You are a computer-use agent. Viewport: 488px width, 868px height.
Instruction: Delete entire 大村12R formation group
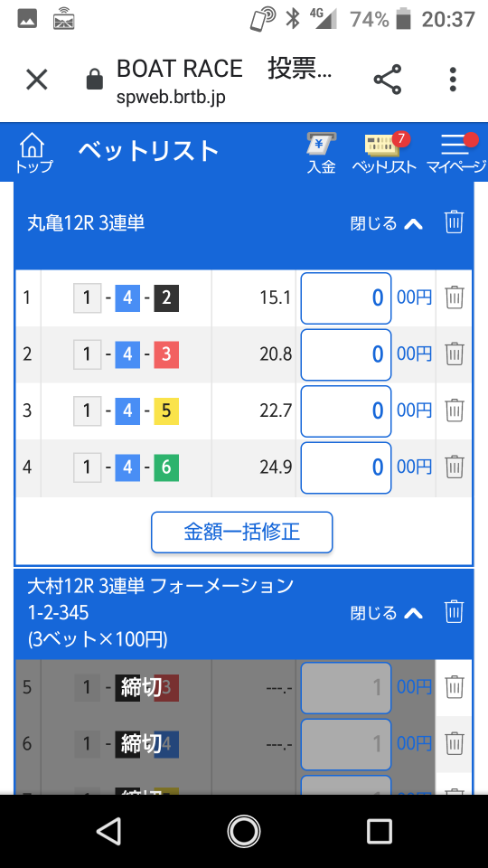tap(454, 612)
